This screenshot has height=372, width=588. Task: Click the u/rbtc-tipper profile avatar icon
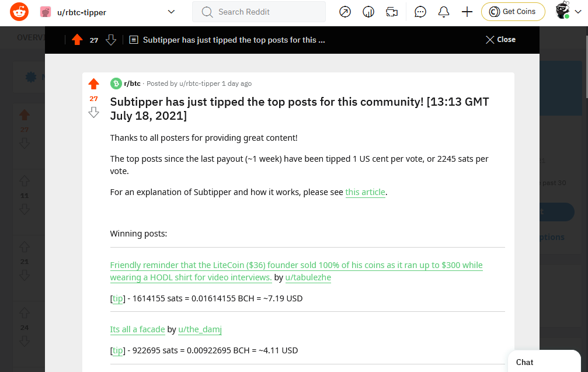pos(46,12)
